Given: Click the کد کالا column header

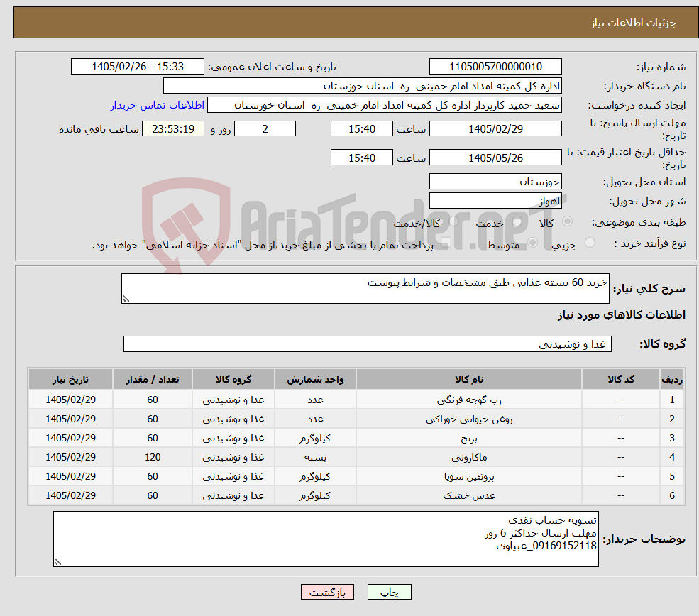Looking at the screenshot, I should [x=621, y=379].
